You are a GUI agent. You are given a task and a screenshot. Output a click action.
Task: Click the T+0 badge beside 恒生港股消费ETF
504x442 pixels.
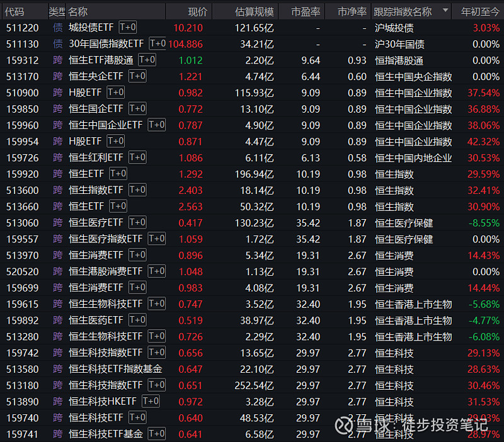(x=157, y=271)
